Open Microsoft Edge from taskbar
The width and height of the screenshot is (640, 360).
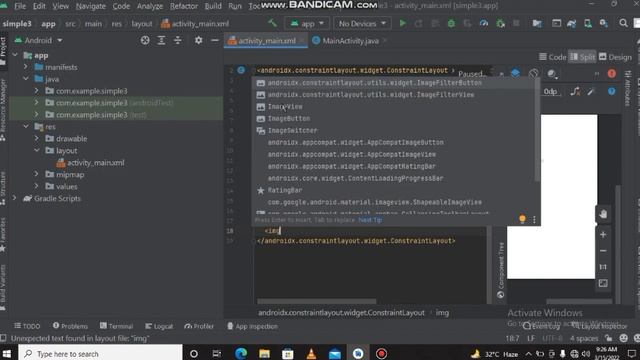(241, 353)
